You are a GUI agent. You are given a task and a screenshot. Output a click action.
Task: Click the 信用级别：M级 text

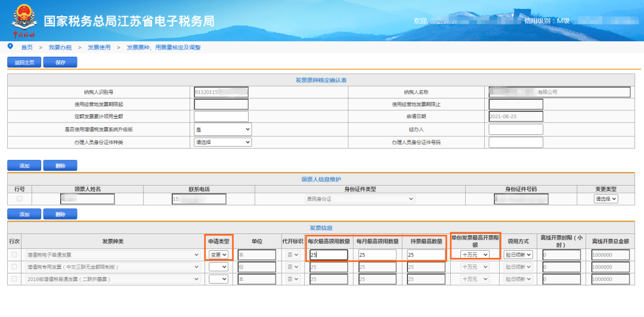coord(547,20)
